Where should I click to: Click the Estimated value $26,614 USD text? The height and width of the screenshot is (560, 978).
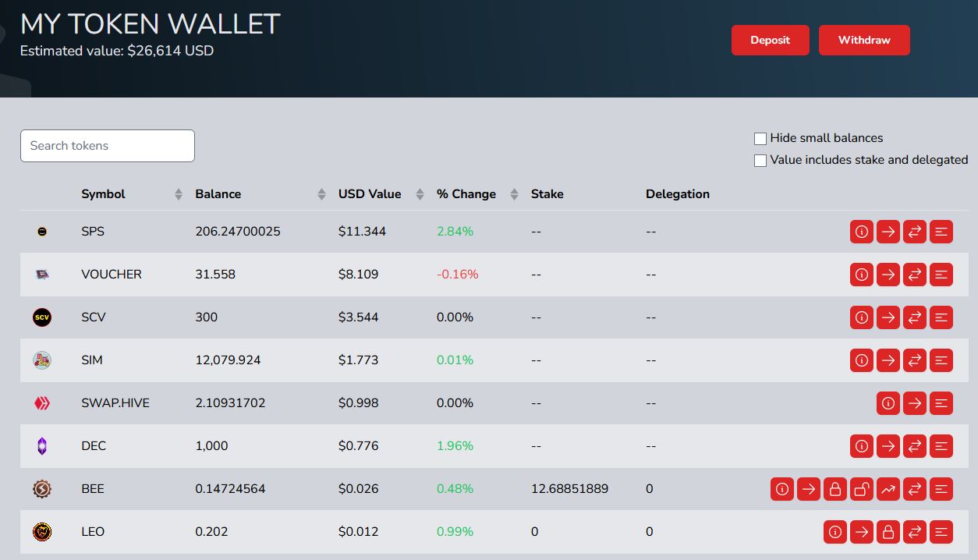(117, 51)
